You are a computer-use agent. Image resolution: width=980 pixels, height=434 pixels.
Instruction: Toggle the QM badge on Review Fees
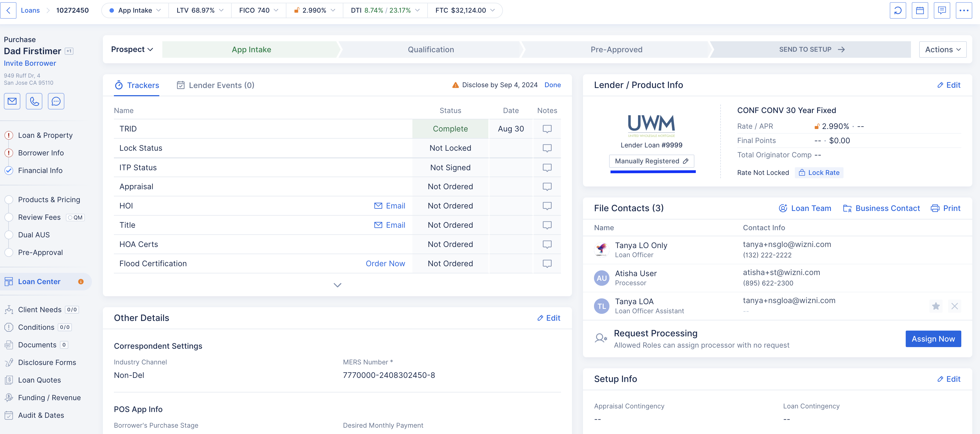(75, 218)
